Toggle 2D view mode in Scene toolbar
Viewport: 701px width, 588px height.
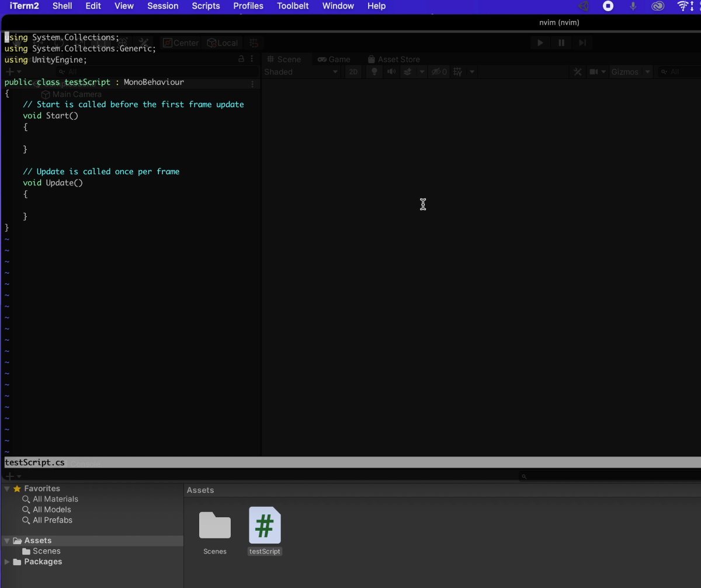coord(353,72)
